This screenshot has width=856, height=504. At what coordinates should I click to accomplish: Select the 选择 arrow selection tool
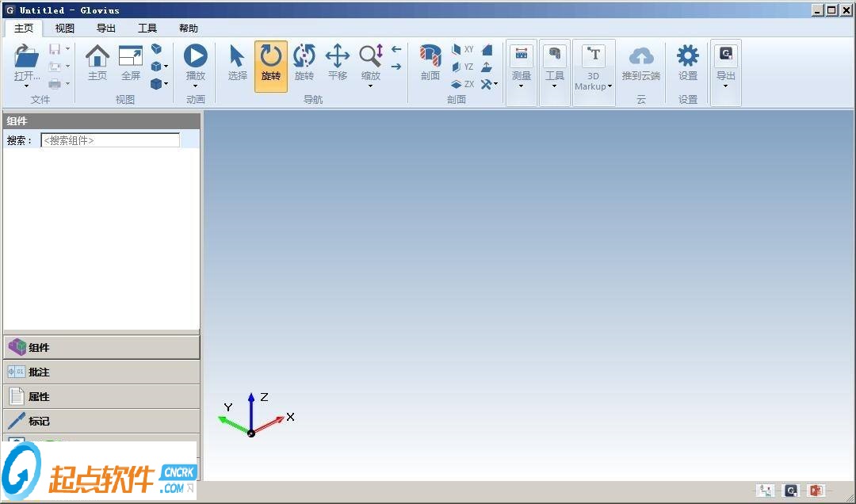tap(237, 62)
